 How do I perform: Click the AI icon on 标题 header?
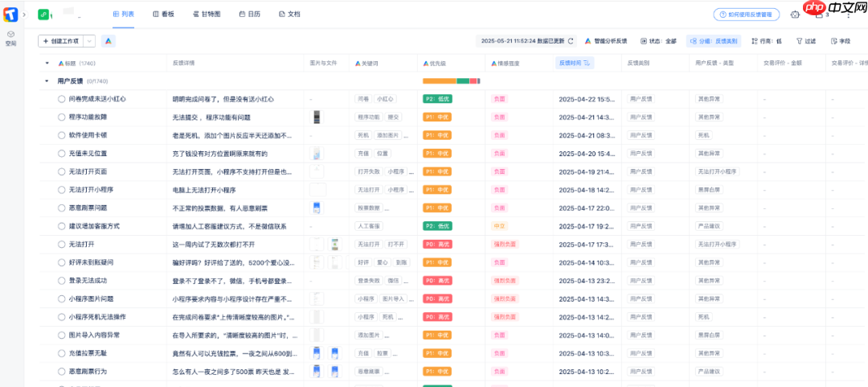[x=61, y=64]
